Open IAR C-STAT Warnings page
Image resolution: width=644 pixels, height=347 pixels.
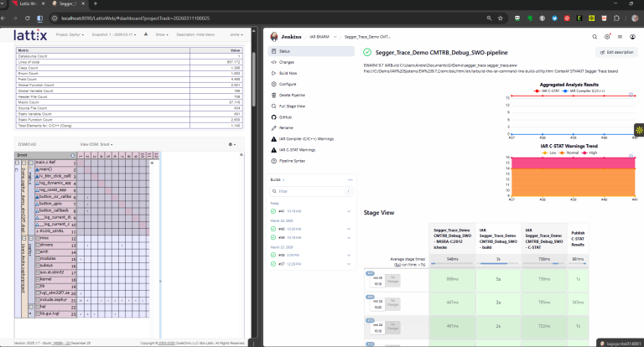298,148
